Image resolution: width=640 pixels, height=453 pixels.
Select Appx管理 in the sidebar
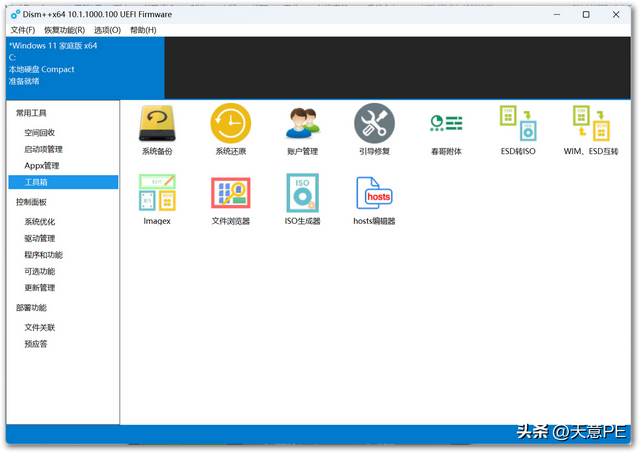pos(42,166)
